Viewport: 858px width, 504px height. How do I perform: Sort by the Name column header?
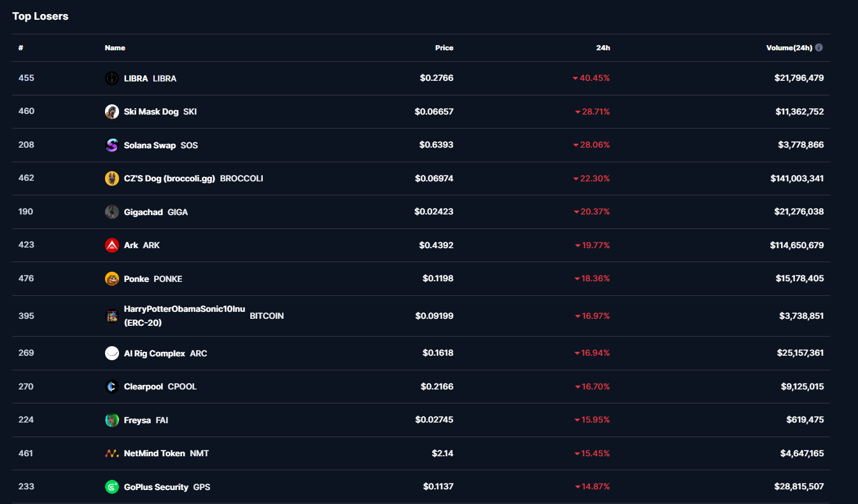pyautogui.click(x=115, y=48)
